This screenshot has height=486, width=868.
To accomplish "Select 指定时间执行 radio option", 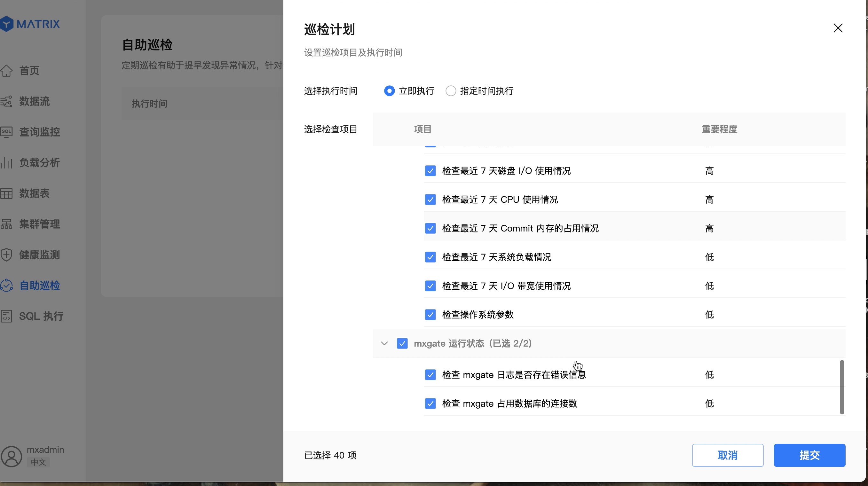I will coord(451,91).
